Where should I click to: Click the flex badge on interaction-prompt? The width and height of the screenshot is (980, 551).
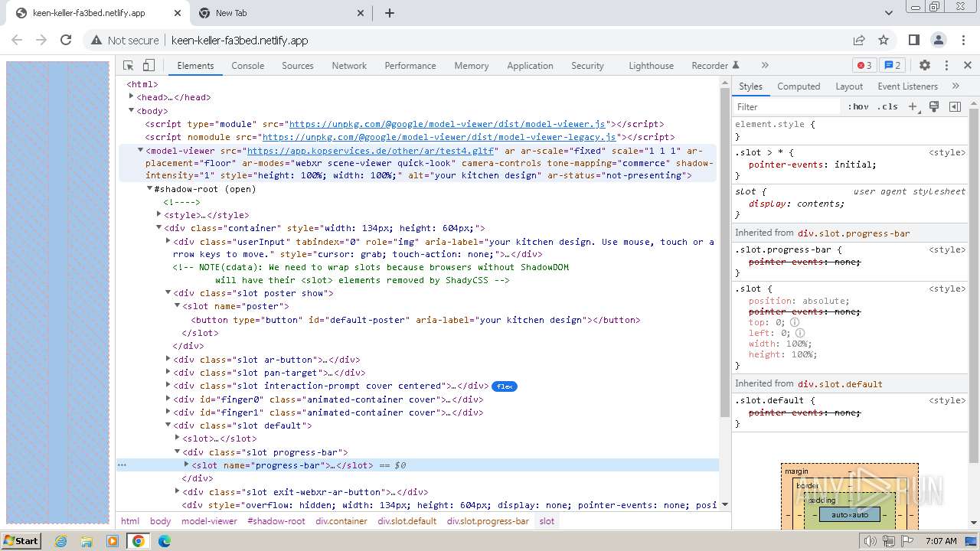[504, 386]
